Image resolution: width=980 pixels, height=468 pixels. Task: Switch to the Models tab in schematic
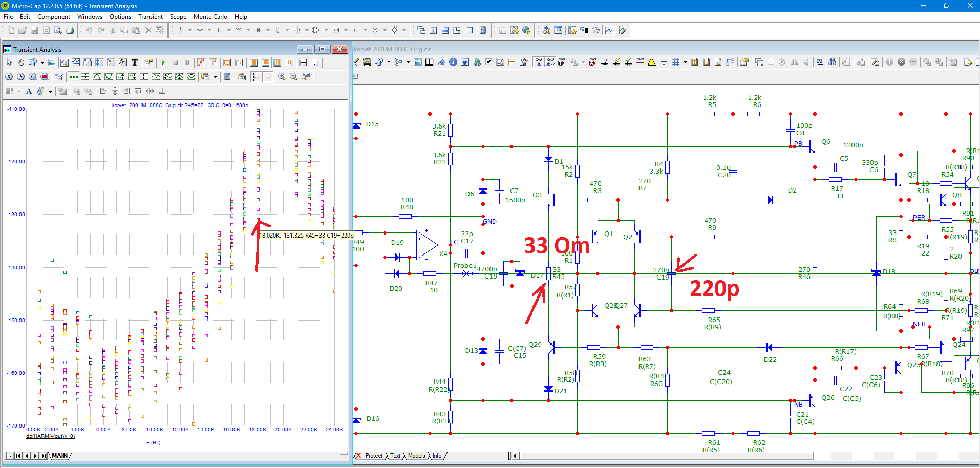[x=416, y=456]
